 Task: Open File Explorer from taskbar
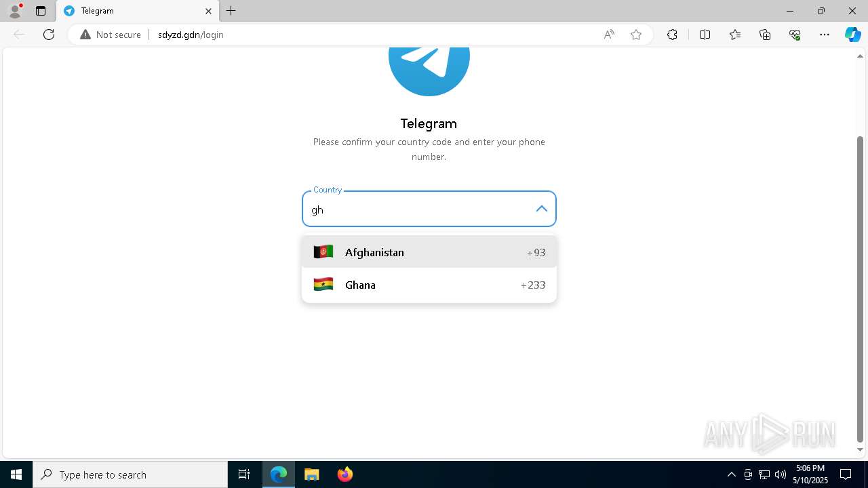(x=311, y=474)
